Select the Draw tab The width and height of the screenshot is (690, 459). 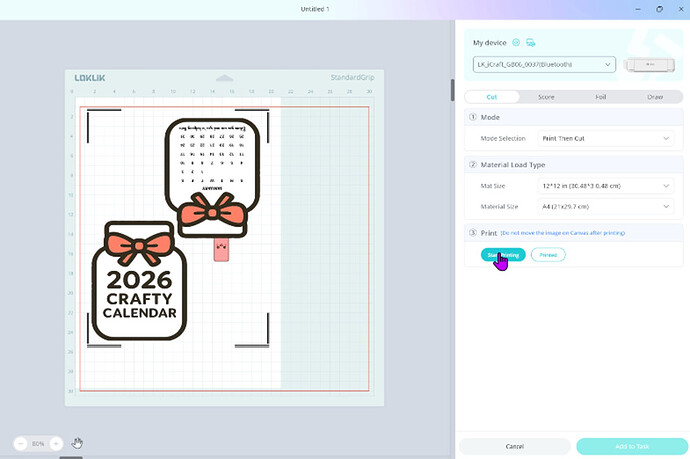654,96
